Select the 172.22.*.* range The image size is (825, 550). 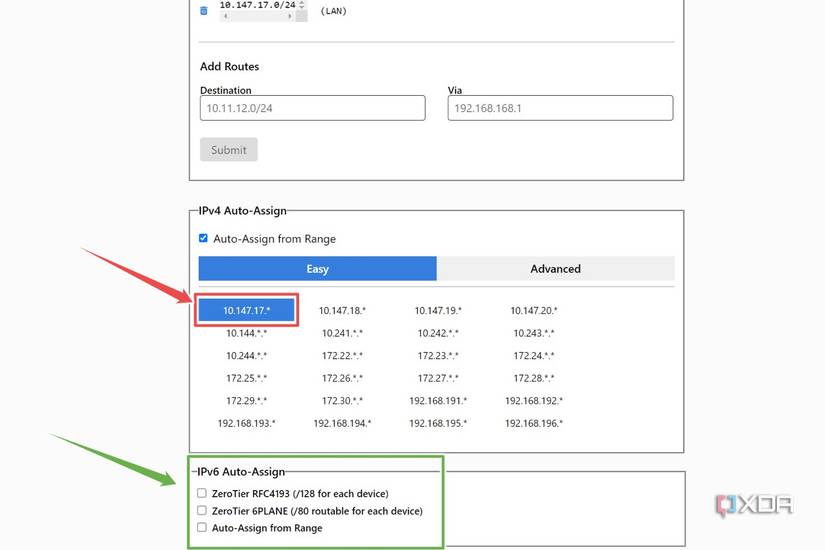coord(342,356)
